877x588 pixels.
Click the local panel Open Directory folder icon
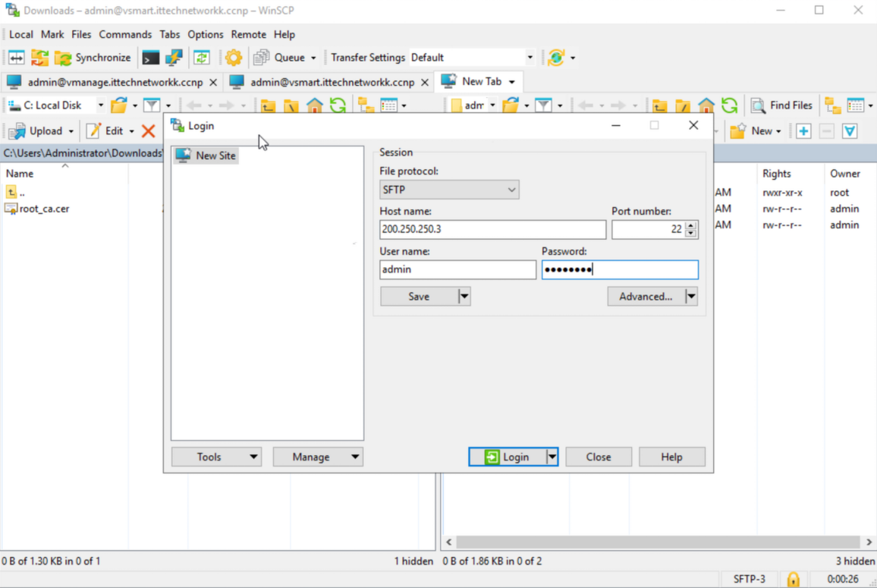(x=119, y=105)
